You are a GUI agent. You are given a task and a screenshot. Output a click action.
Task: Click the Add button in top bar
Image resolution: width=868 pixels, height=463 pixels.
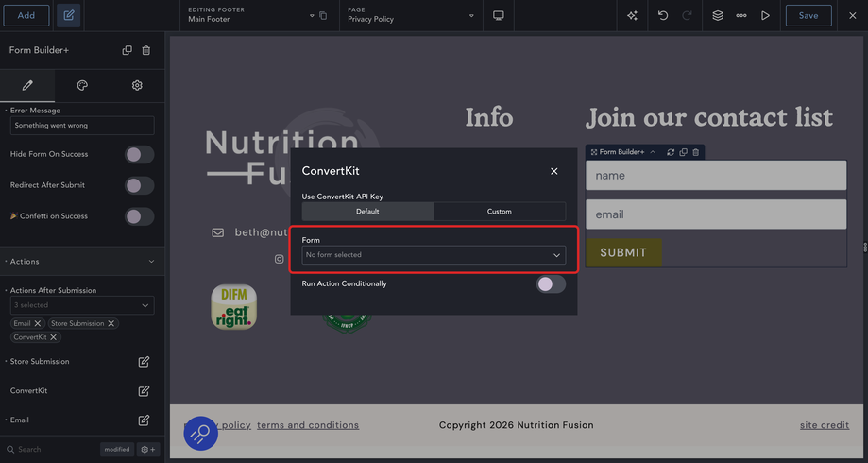[x=26, y=15]
